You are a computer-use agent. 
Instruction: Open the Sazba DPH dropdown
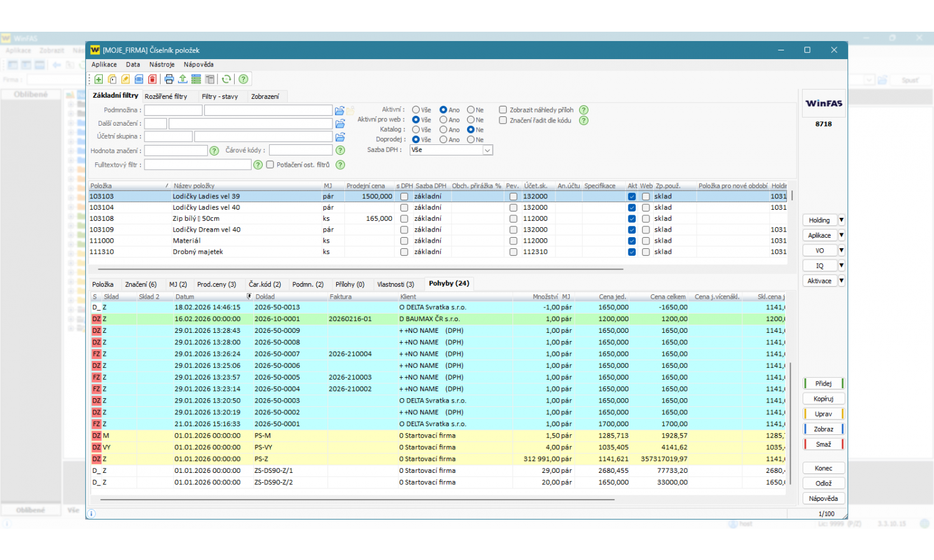[488, 150]
